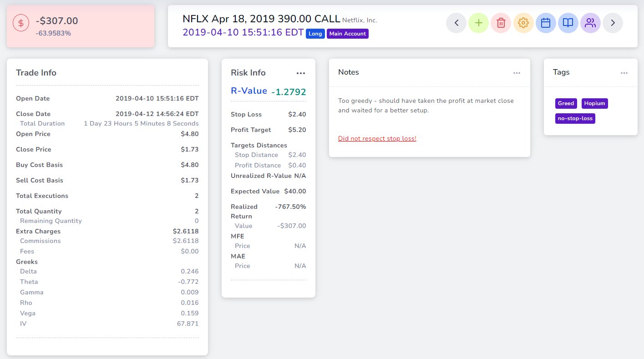Click the trade title NFLX 390.00 CALL
Screen dimensions: 644x359
click(261, 19)
